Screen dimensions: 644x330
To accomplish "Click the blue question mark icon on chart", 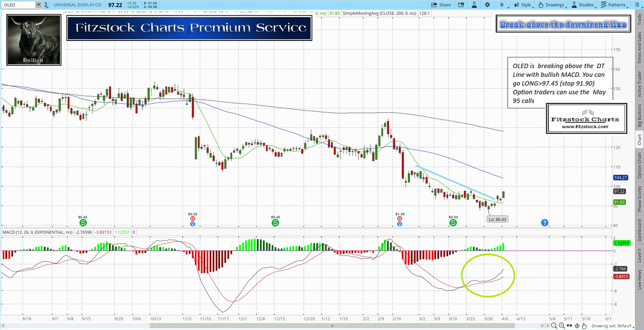I will point(545,222).
